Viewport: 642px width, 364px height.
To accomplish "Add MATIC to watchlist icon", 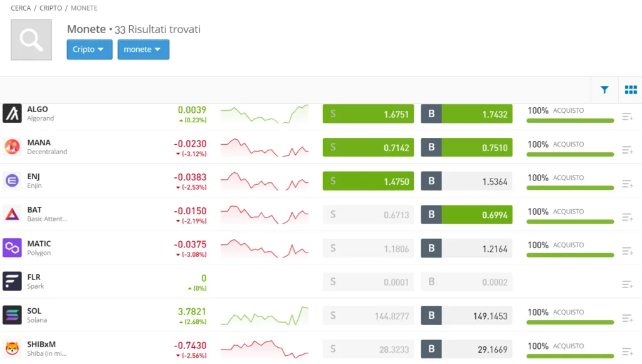I will [627, 251].
